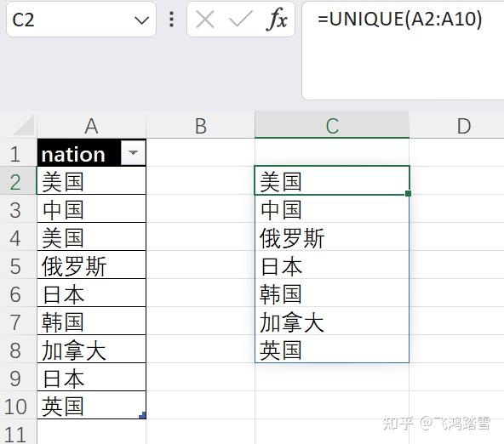Select cell A3 containing 中国
Image resolution: width=504 pixels, height=444 pixels.
pyautogui.click(x=92, y=208)
